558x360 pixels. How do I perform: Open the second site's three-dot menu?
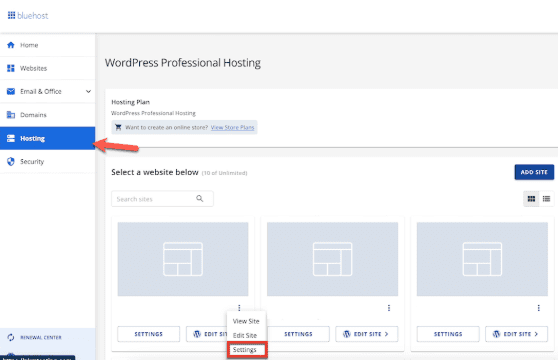tap(389, 308)
